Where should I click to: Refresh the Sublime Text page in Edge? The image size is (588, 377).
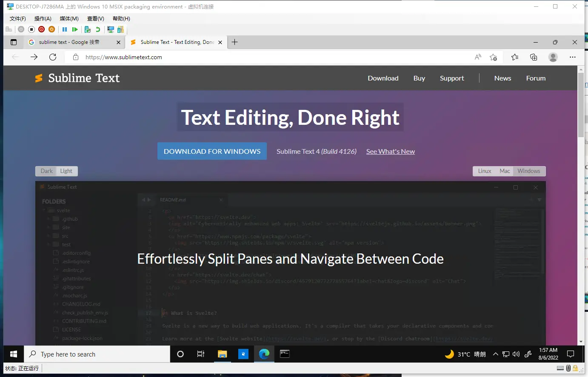53,57
